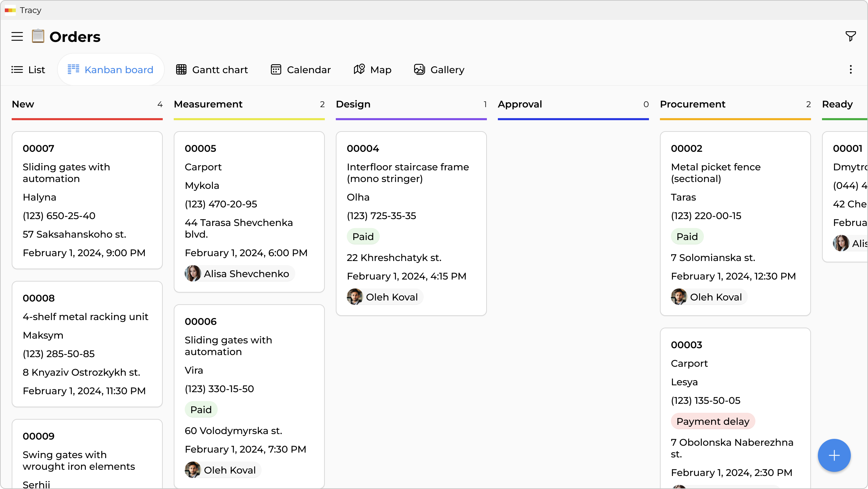This screenshot has height=489, width=868.
Task: Switch to the List tab
Action: (x=29, y=69)
